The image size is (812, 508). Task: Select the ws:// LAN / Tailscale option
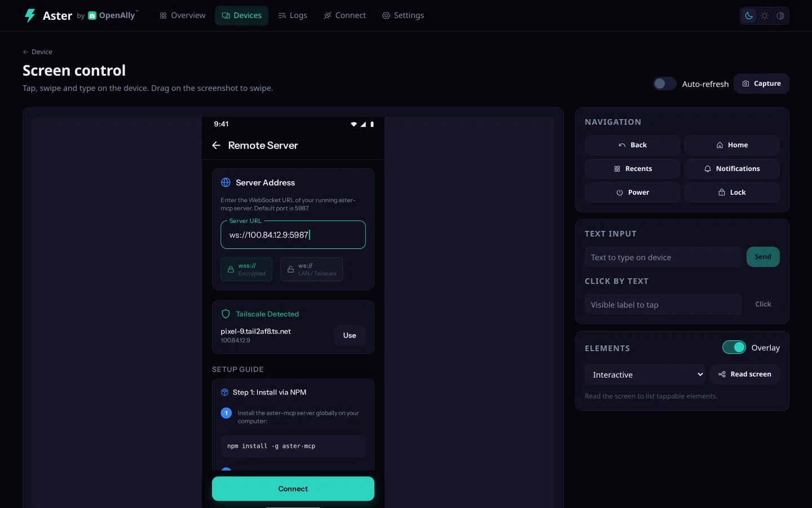(x=311, y=269)
